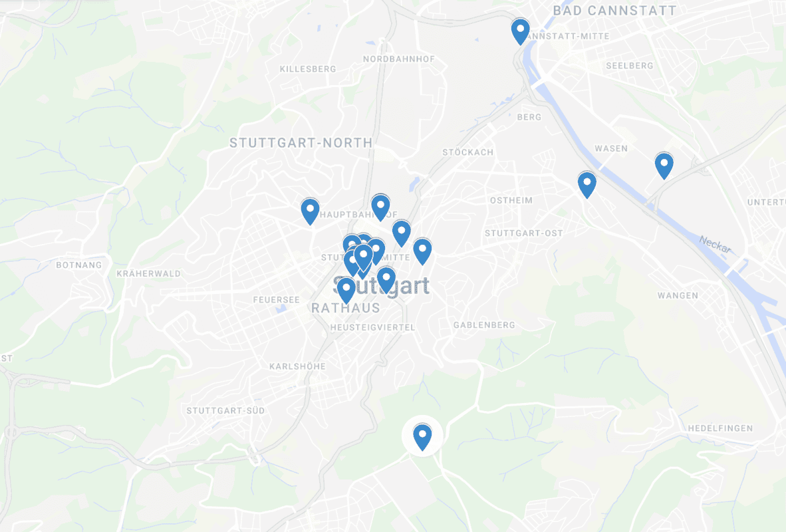Open the pin above the Rathaus label
This screenshot has width=786, height=532.
pos(346,291)
